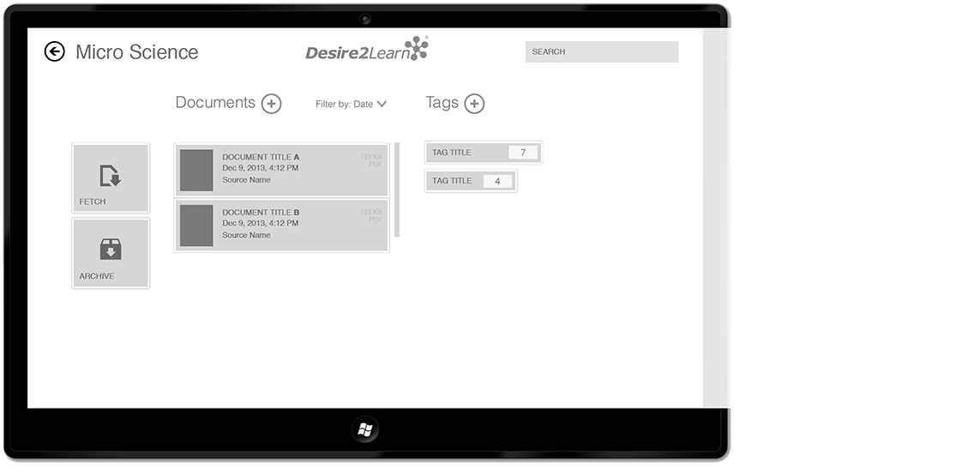This screenshot has width=980, height=467.
Task: Go back using the circled arrow icon
Action: tap(54, 52)
